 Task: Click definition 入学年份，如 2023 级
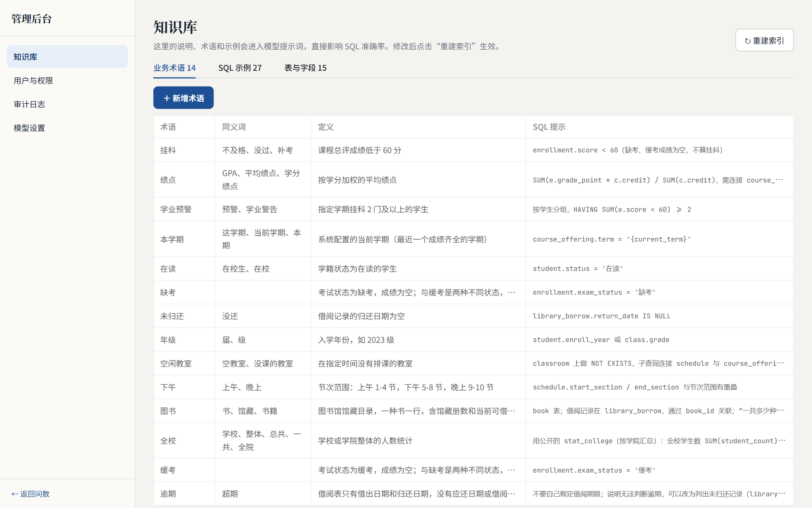356,340
